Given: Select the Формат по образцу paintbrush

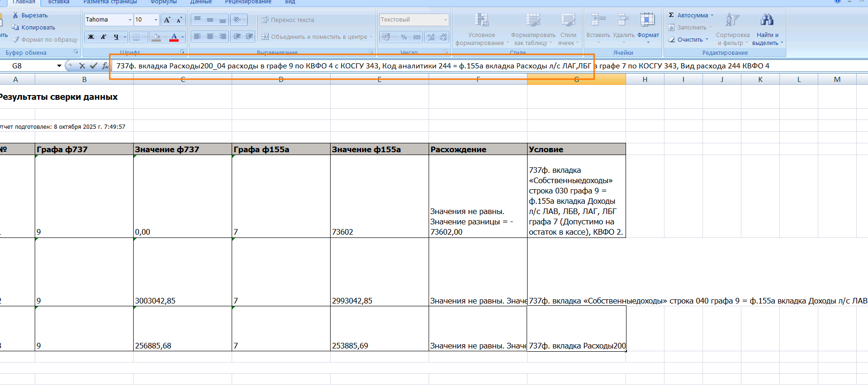Looking at the screenshot, I should coord(16,39).
